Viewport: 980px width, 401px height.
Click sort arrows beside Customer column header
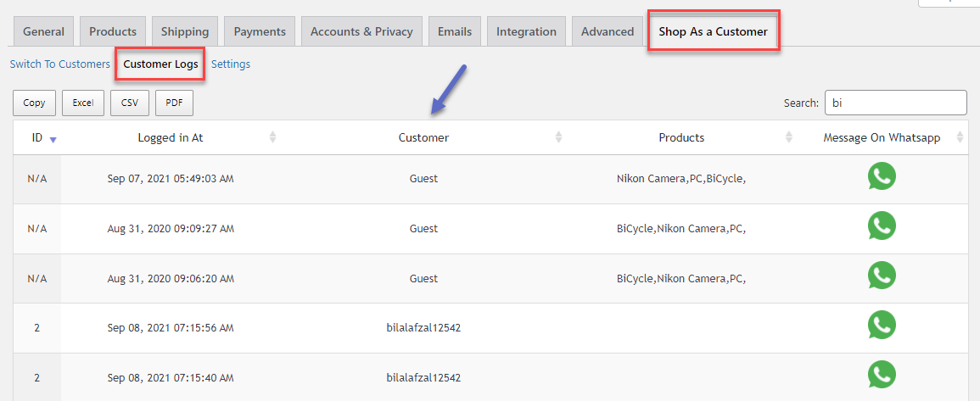(x=559, y=137)
